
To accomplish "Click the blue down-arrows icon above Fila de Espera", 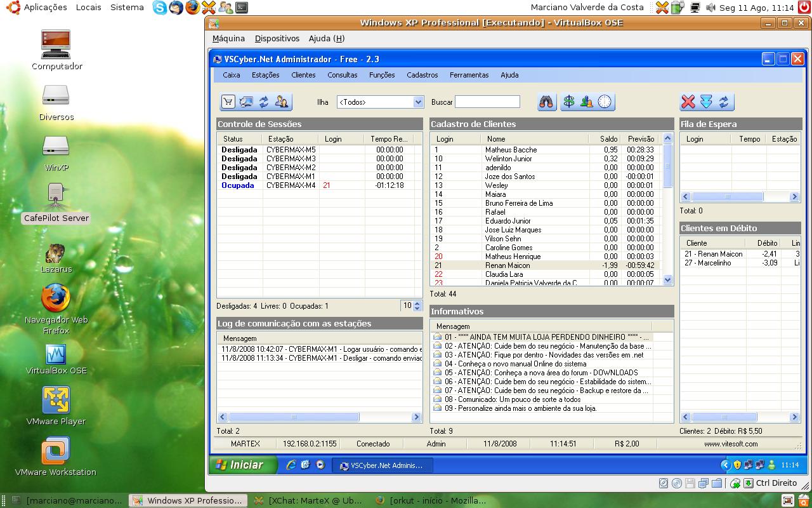I will [x=706, y=102].
